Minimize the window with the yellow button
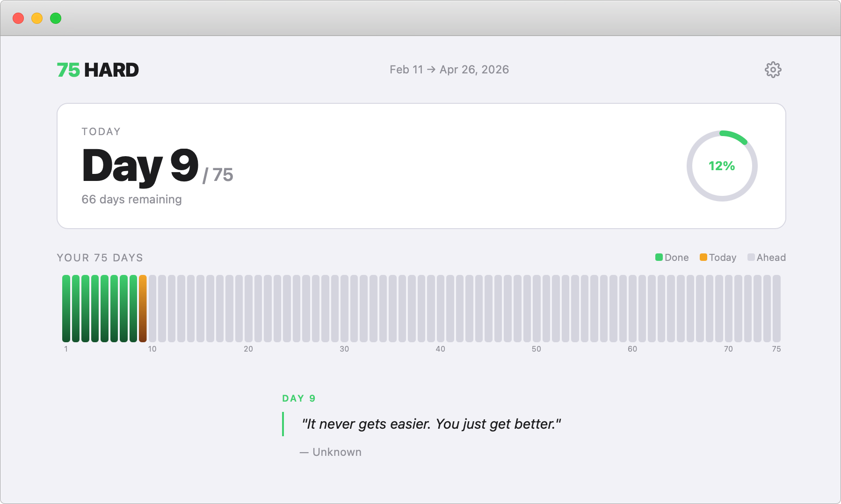This screenshot has height=504, width=841. pyautogui.click(x=37, y=18)
